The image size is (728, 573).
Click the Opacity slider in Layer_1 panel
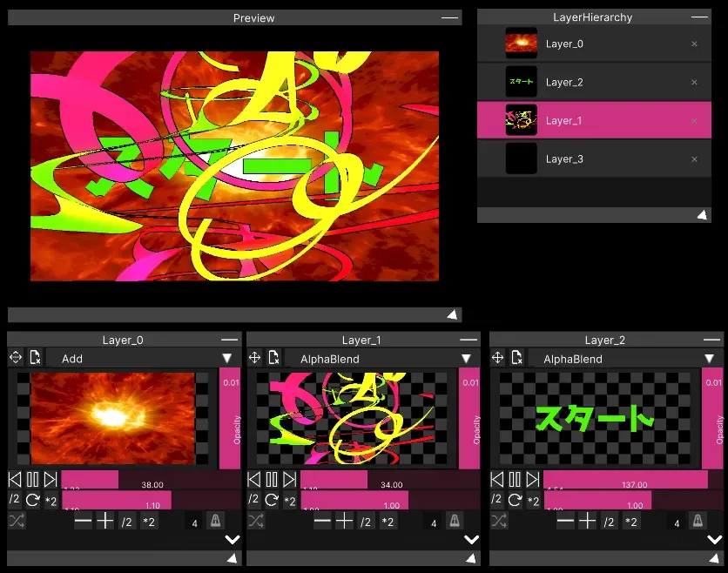469,418
